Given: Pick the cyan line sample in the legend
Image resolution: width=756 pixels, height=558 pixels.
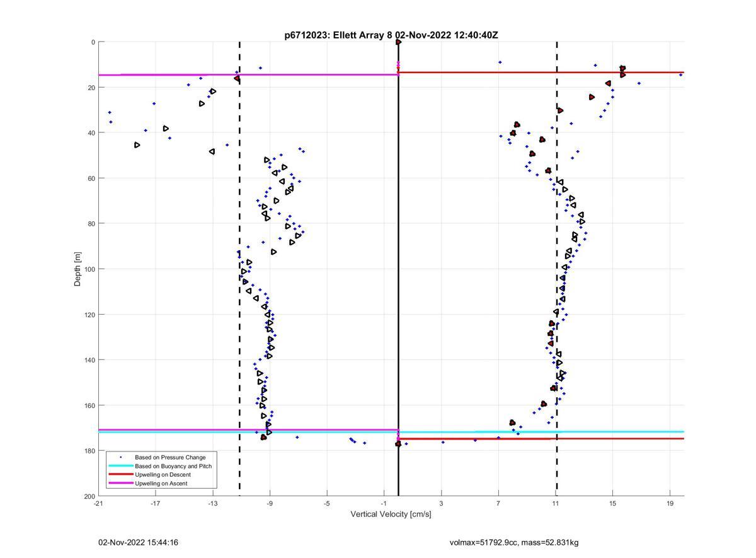Looking at the screenshot, I should [121, 466].
